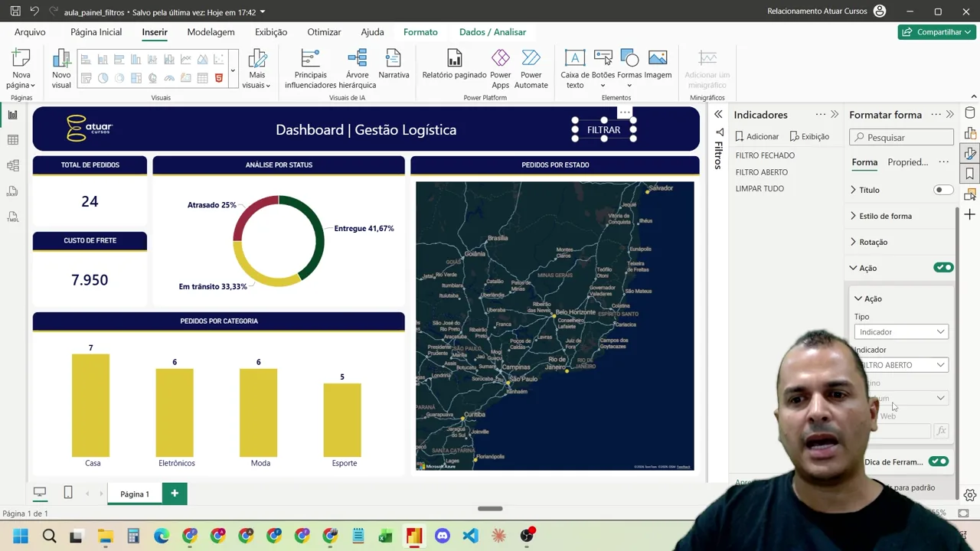
Task: Select the HTML5 visual in the gallery
Action: point(219,78)
